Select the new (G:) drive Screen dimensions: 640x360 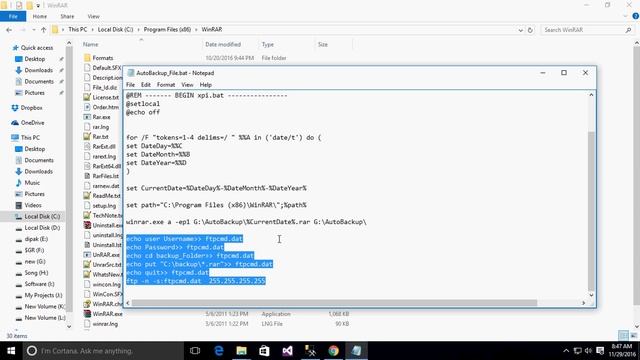[35, 262]
